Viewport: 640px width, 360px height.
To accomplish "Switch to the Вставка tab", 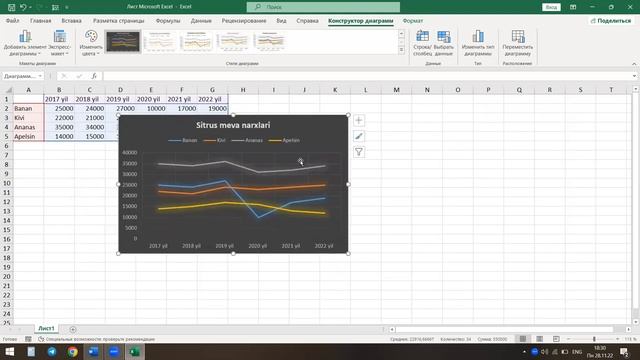I will [71, 21].
